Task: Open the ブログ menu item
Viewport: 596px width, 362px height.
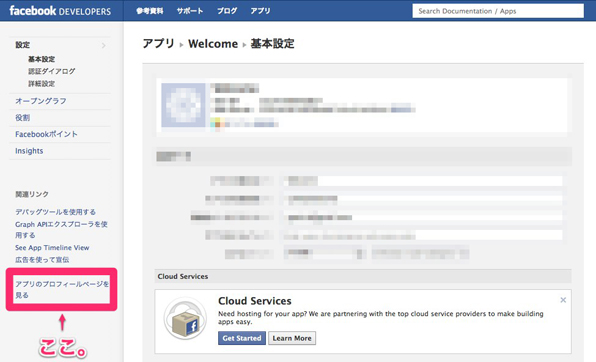Action: click(x=227, y=11)
